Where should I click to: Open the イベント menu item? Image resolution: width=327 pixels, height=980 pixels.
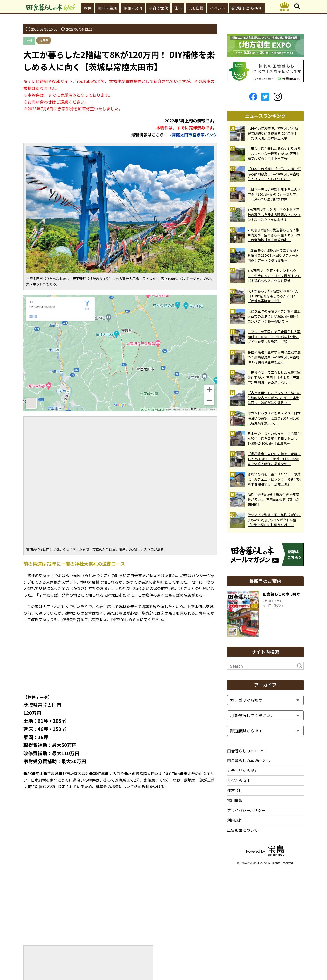[218, 8]
